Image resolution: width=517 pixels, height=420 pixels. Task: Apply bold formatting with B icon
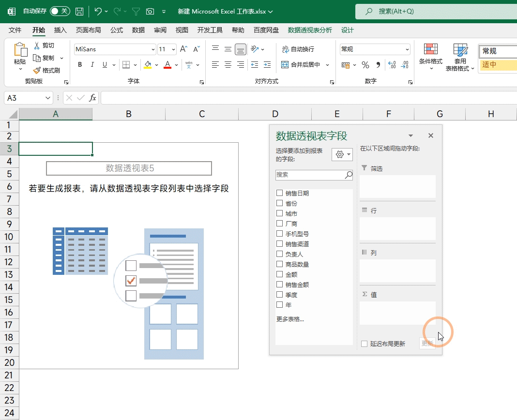pos(80,65)
